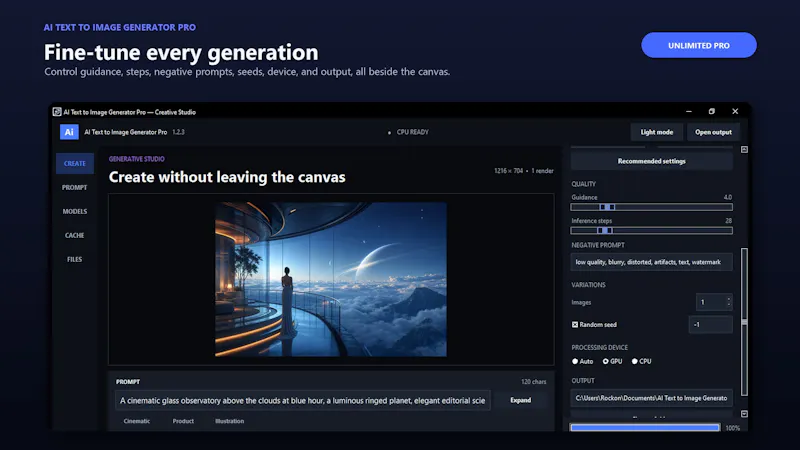Screen dimensions: 800x450
Task: Open the FILES sidebar tab
Action: click(x=74, y=260)
